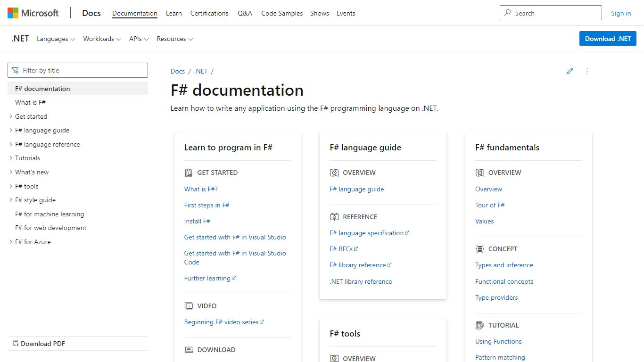Image resolution: width=644 pixels, height=362 pixels.
Task: Open Shows in the top navigation
Action: pos(320,13)
